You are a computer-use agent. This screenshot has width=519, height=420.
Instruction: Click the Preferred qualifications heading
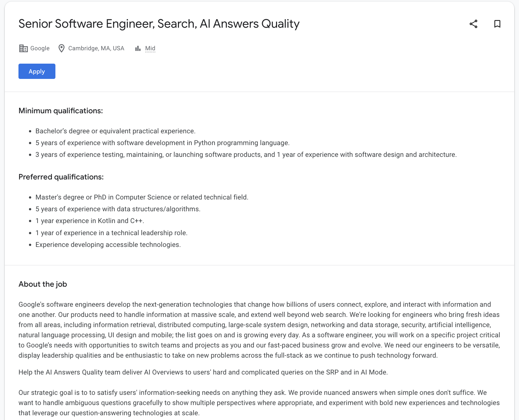tap(61, 177)
